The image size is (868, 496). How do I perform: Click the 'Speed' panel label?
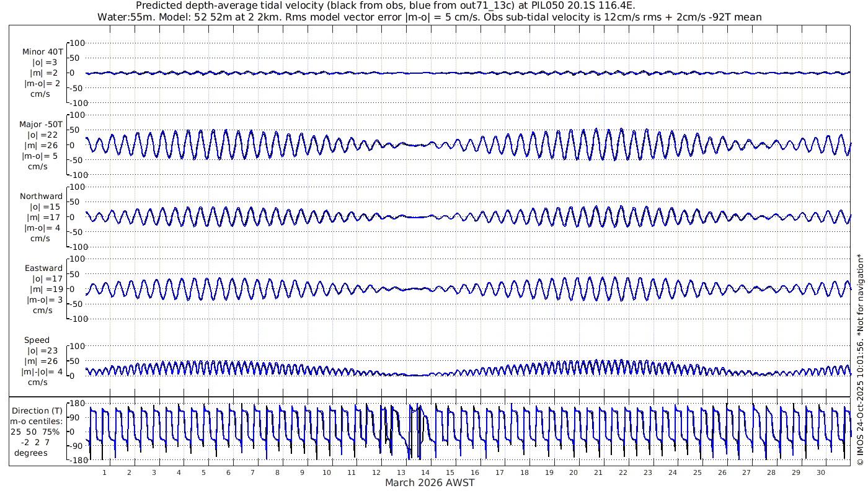pos(37,340)
